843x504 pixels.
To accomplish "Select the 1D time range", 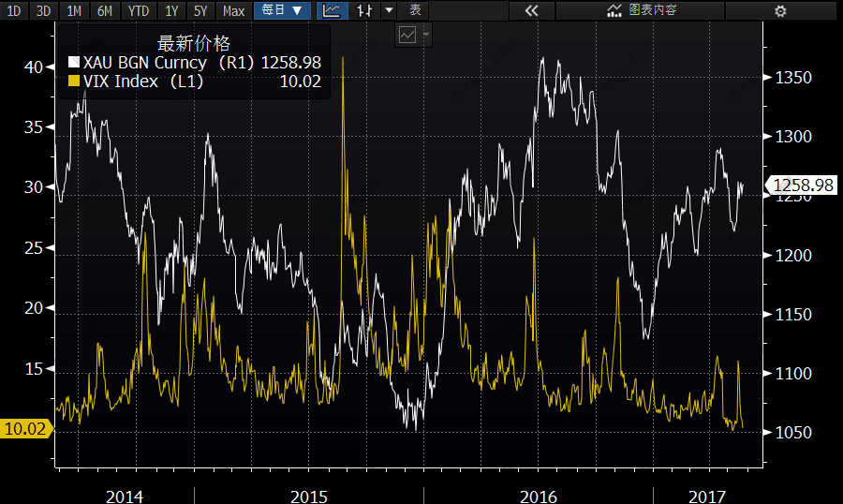I will (13, 10).
